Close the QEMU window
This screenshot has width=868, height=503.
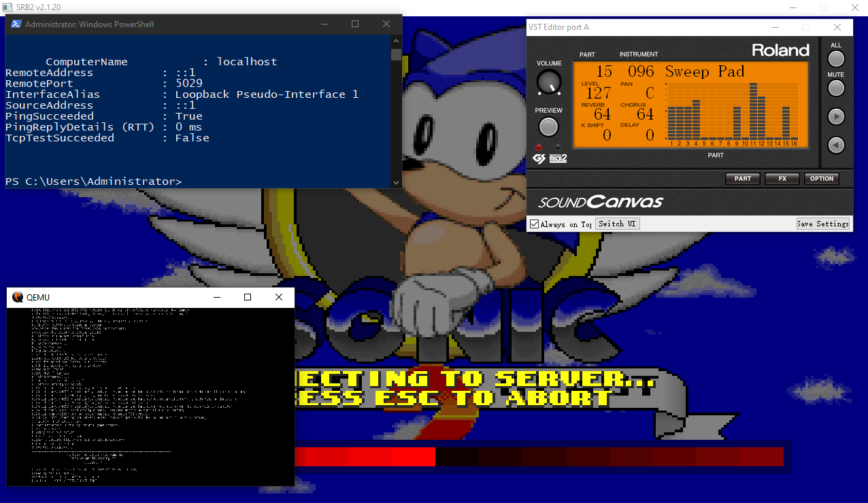click(279, 297)
